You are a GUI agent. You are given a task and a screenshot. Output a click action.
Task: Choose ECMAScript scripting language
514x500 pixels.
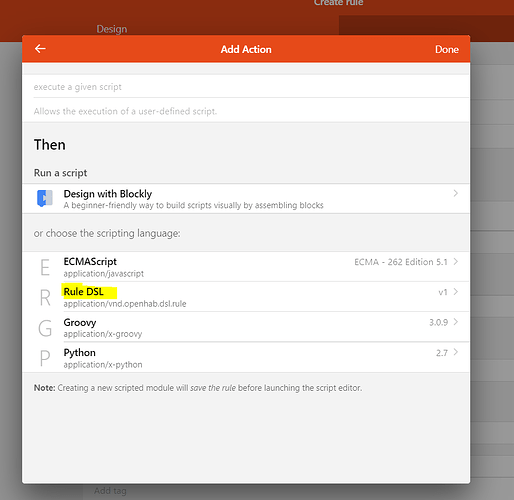(246, 267)
